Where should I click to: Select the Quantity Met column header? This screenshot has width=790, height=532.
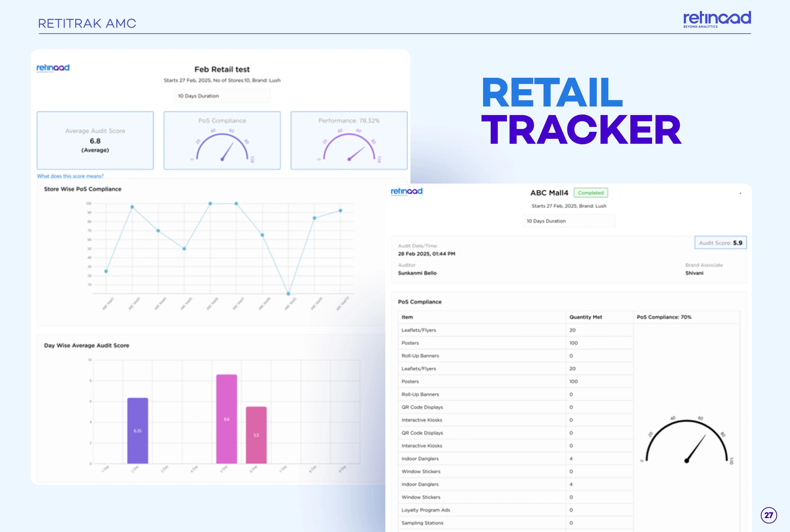pyautogui.click(x=586, y=317)
